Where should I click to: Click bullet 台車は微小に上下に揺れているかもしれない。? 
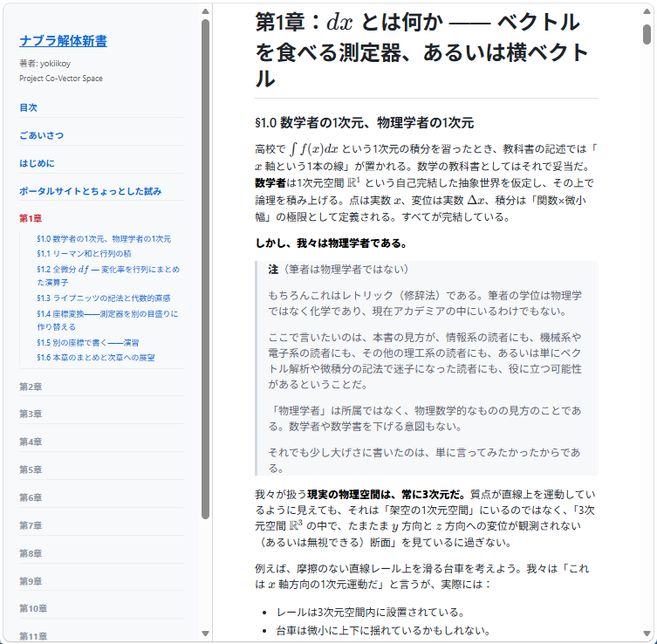point(383,631)
